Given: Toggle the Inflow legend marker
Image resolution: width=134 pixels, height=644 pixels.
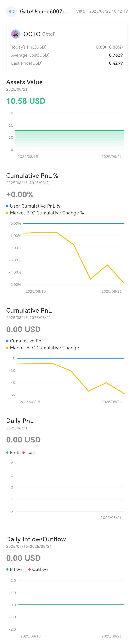Looking at the screenshot, I should (x=7, y=569).
